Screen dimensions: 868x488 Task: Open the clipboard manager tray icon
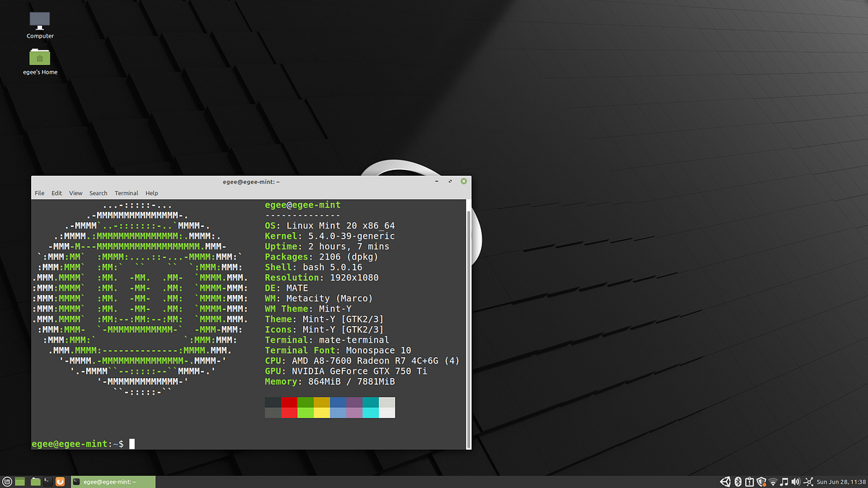749,481
